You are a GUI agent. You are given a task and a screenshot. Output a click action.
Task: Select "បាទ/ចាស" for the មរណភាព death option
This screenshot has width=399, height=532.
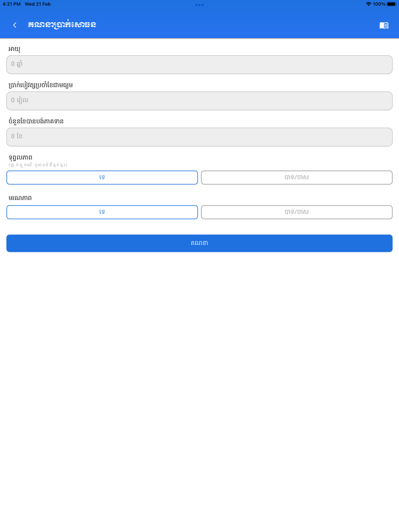[297, 212]
